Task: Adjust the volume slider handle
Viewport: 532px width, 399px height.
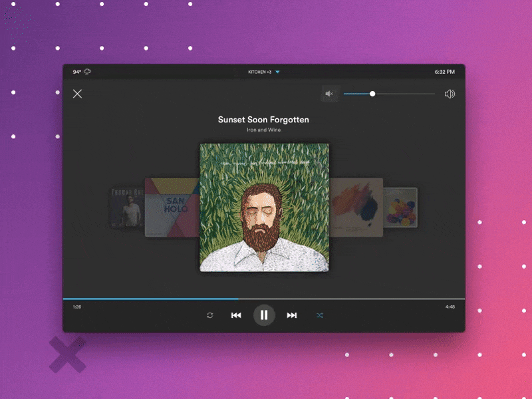Action: [x=372, y=94]
